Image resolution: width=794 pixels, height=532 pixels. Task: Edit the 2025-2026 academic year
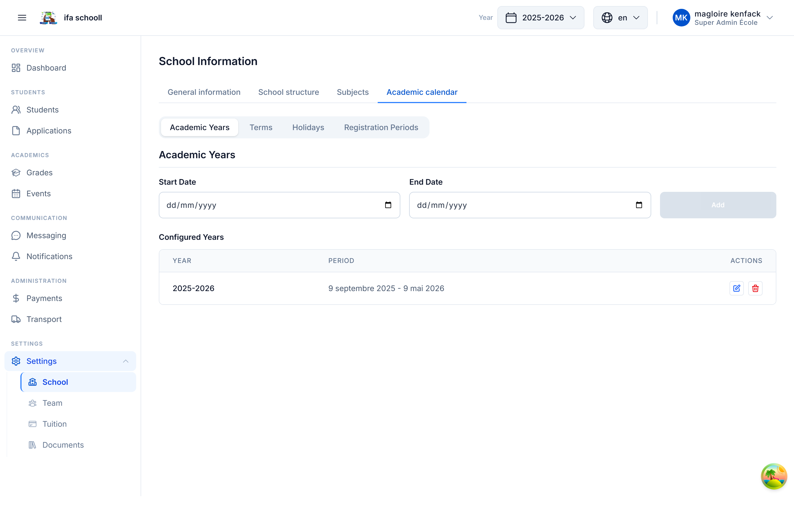click(x=736, y=288)
